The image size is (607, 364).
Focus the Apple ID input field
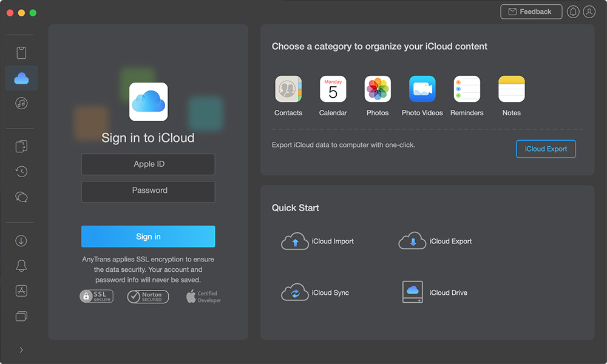[x=148, y=164]
